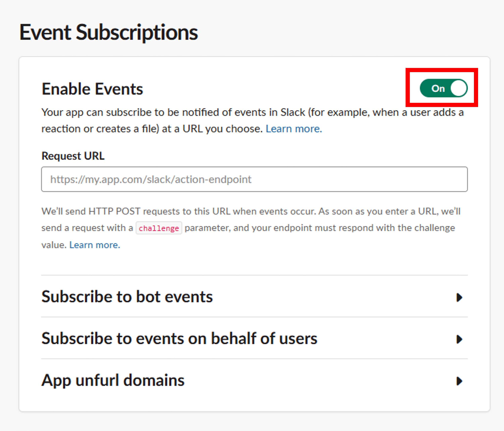Follow the "Learn more" link after "value."
Image resolution: width=504 pixels, height=431 pixels.
[x=95, y=245]
